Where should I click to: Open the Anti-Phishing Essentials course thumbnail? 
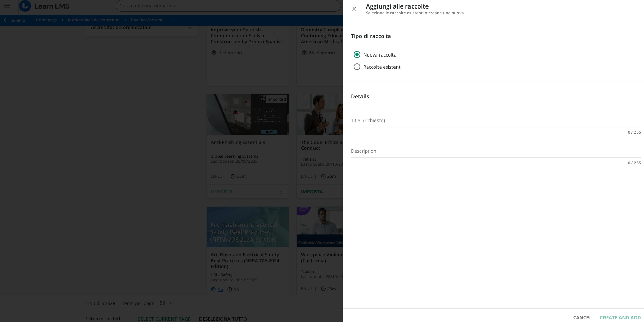[x=247, y=115]
